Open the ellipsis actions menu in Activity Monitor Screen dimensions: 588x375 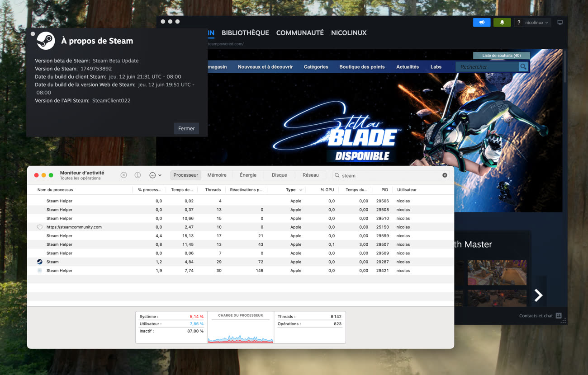[155, 175]
